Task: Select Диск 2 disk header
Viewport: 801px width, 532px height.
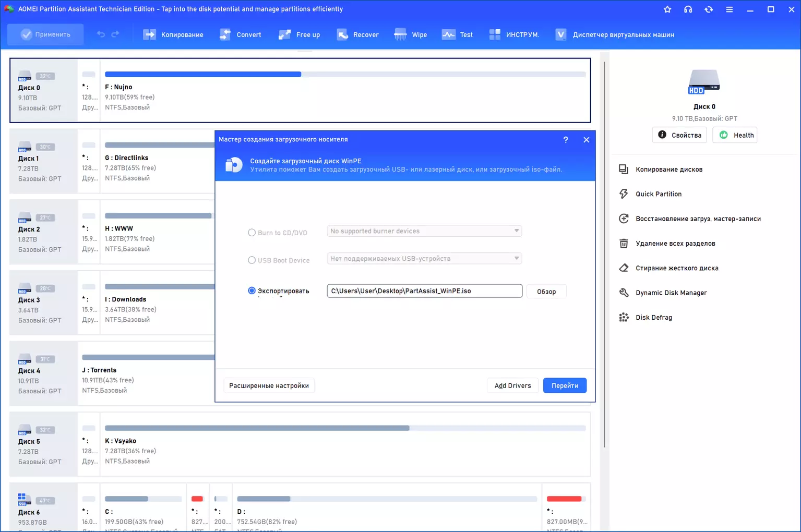Action: point(44,232)
